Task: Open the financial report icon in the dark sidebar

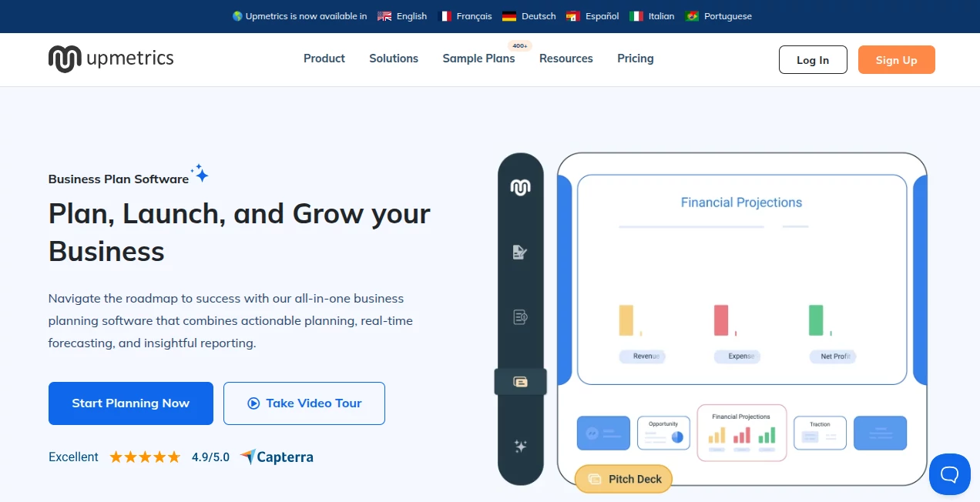Action: point(520,316)
